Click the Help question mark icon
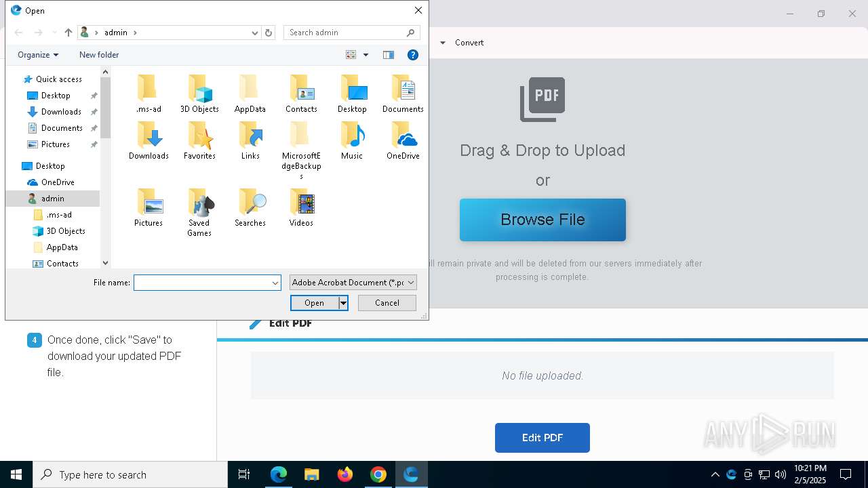 pyautogui.click(x=412, y=55)
